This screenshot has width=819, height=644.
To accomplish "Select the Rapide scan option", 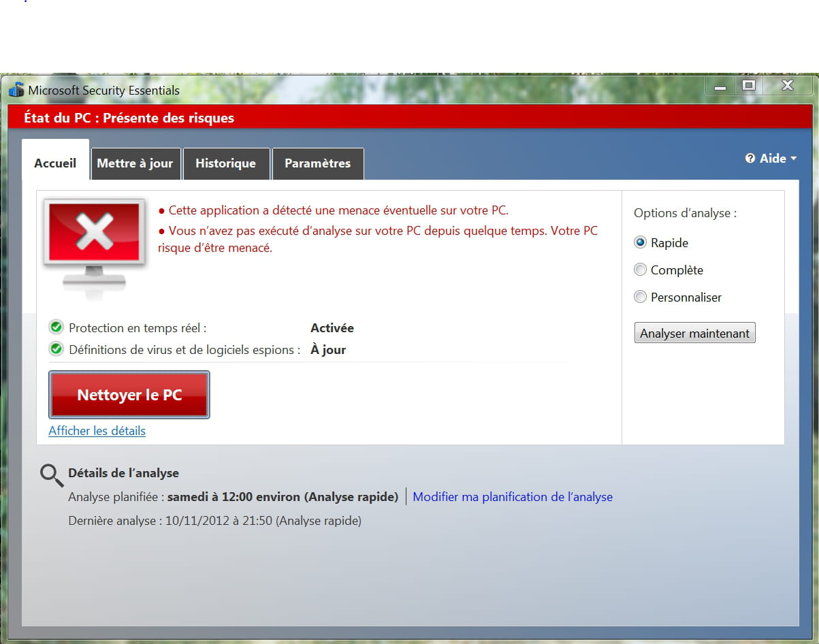I will 640,242.
